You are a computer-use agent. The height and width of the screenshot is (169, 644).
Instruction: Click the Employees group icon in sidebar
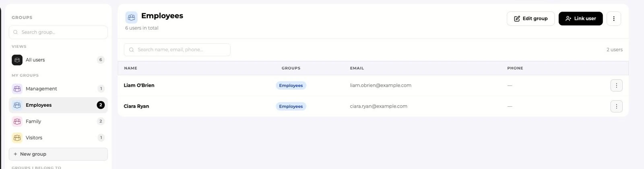17,105
